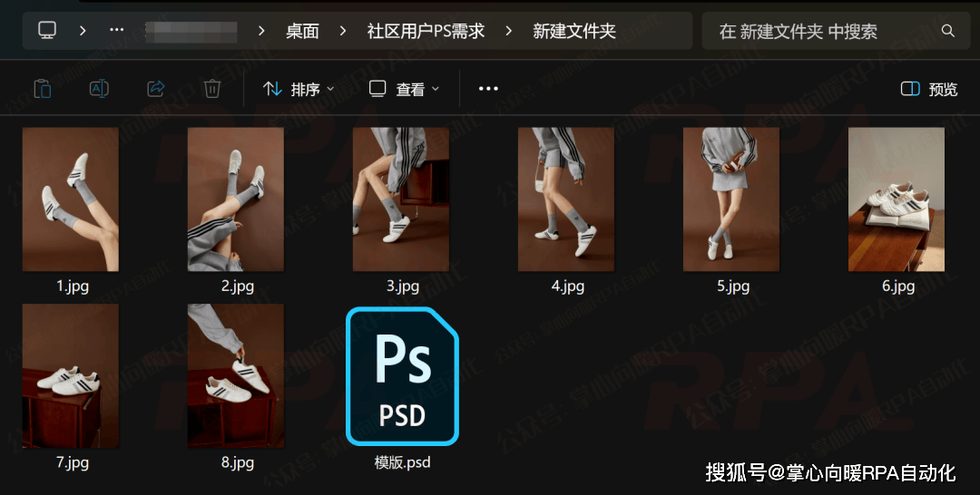Click the paste clipboard icon in toolbar

(42, 89)
